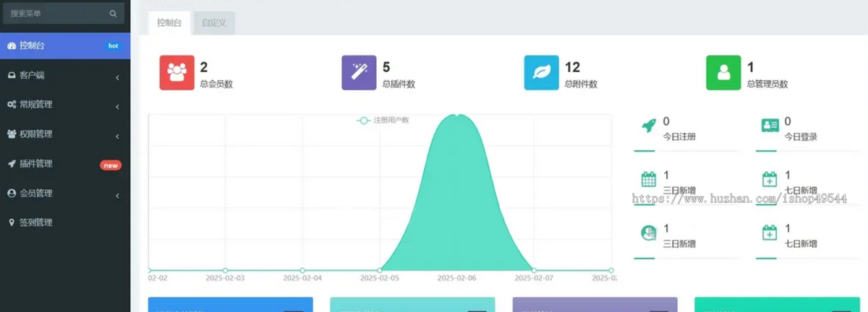Click the rocket icon beside 插件管理
Viewport: 868px width, 312px height.
point(12,164)
